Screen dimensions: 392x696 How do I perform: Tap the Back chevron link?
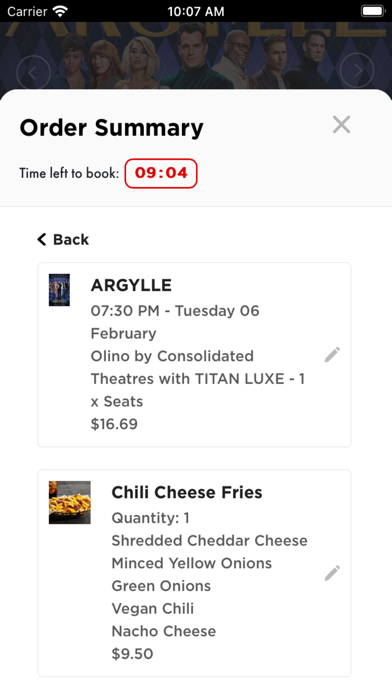click(63, 240)
